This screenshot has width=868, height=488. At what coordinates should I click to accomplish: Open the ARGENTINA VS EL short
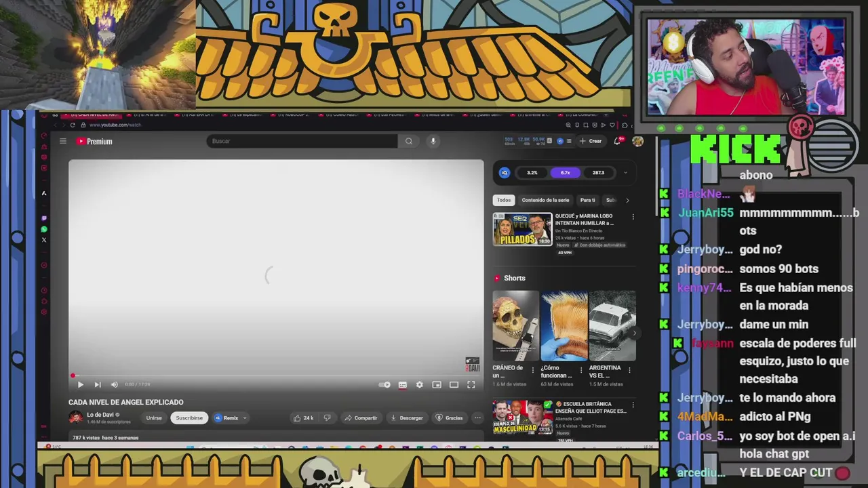tap(612, 326)
